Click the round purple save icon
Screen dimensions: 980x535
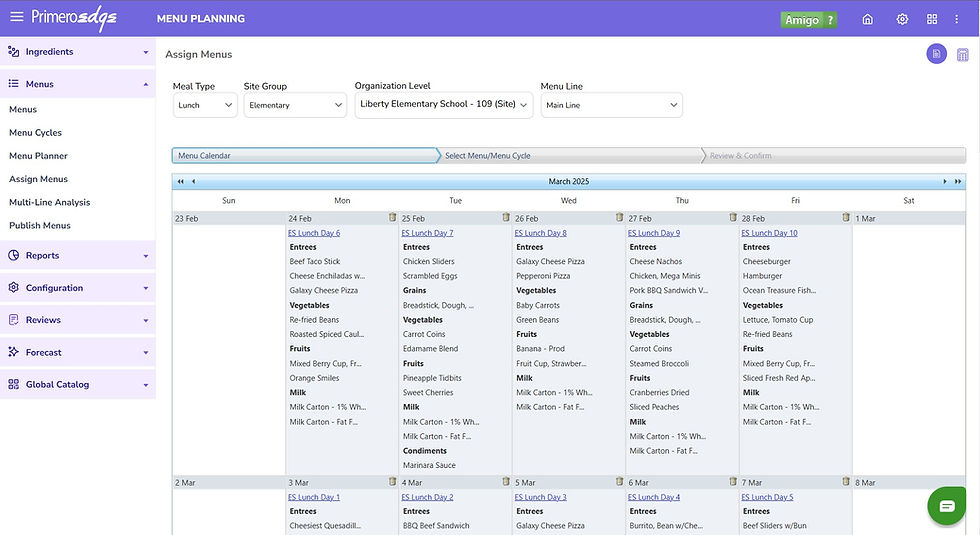click(936, 54)
